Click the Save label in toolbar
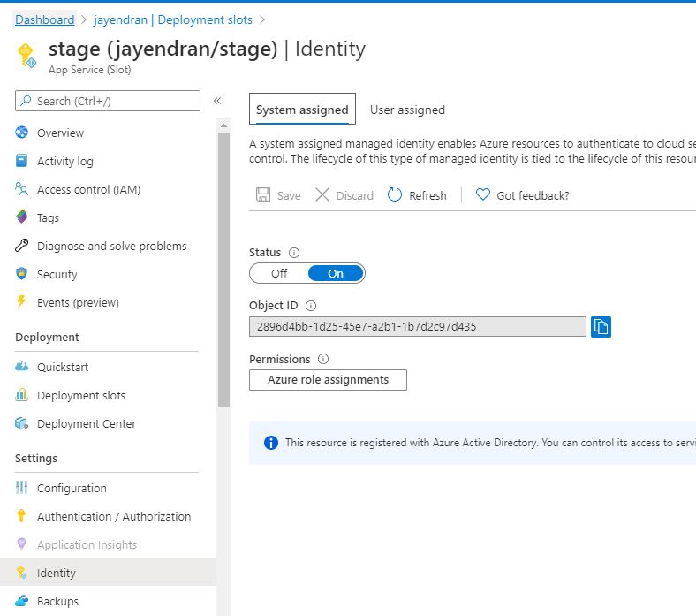The height and width of the screenshot is (616, 696). click(x=289, y=195)
